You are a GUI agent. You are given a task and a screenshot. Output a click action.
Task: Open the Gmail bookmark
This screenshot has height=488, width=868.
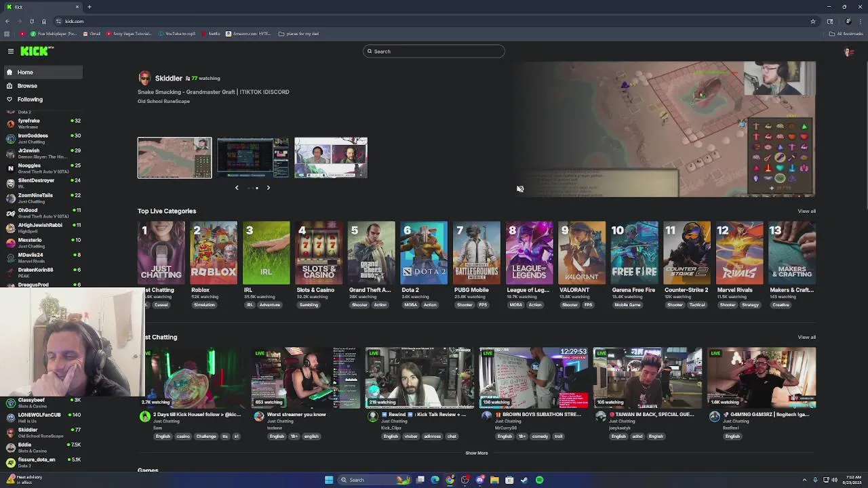click(x=91, y=33)
